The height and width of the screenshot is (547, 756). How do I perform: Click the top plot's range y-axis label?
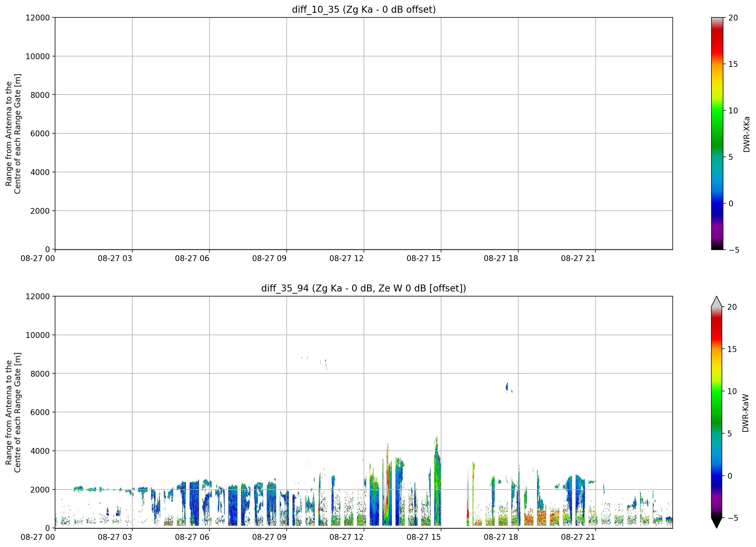click(x=13, y=134)
